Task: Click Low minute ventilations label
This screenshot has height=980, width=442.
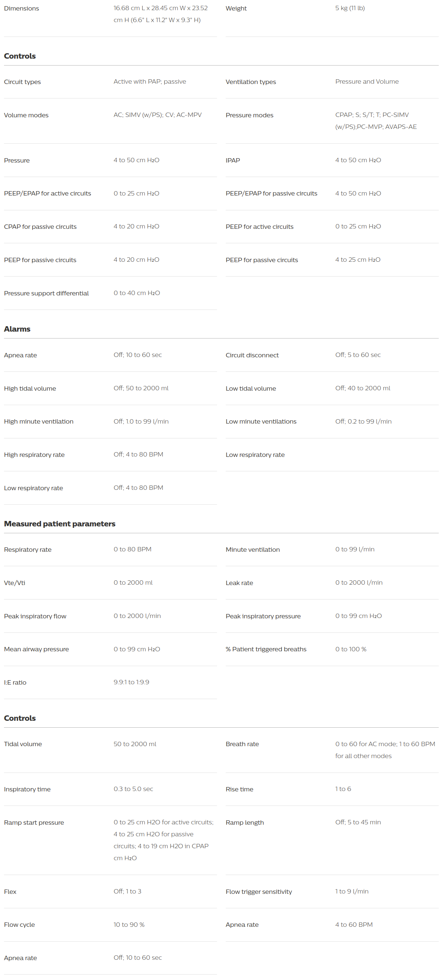Action: point(261,421)
